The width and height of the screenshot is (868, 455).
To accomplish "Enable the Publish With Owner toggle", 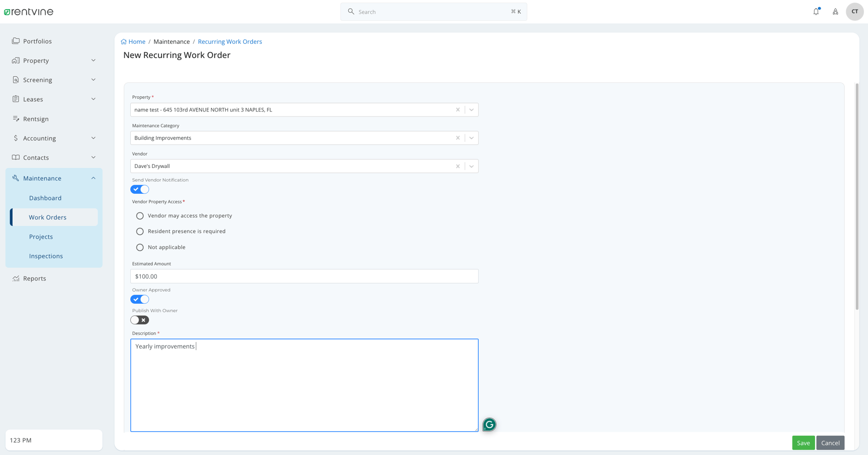I will (x=140, y=320).
